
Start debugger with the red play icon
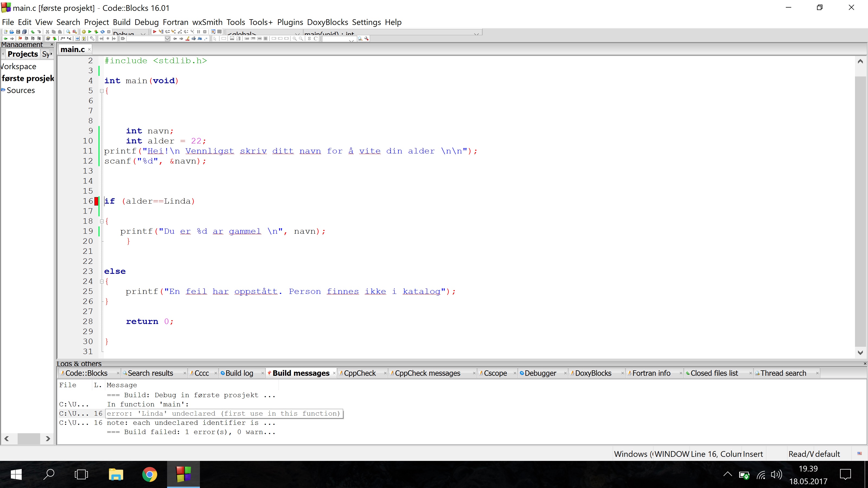coord(155,32)
